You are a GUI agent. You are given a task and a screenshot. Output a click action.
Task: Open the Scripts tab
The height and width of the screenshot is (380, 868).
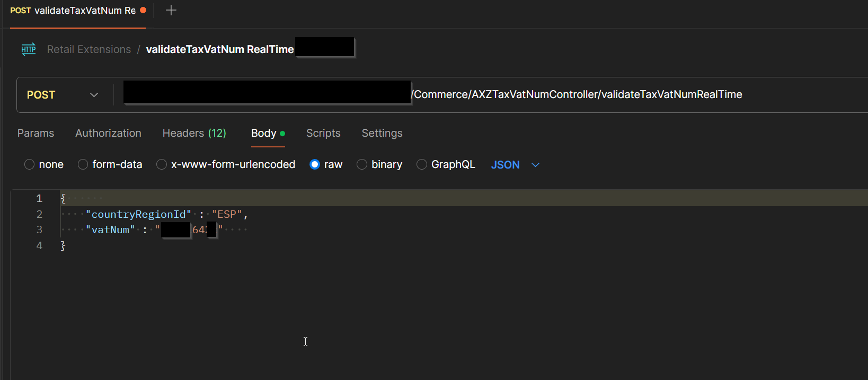[x=323, y=133]
